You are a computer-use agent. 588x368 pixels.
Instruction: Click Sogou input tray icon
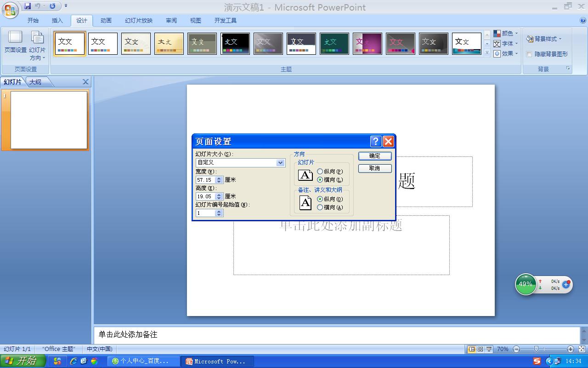[x=537, y=361]
